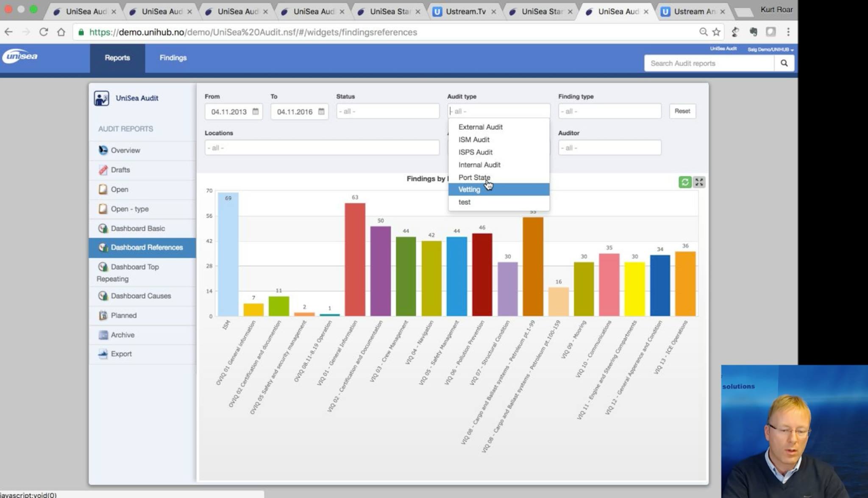Viewport: 868px width, 498px height.
Task: Open Chrome three-dot menu
Action: tap(788, 32)
